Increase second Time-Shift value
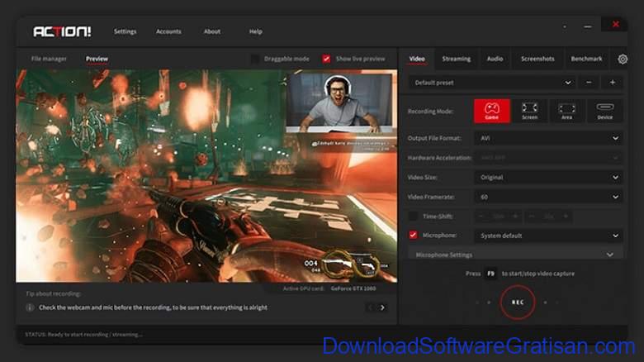The image size is (644, 362). pyautogui.click(x=566, y=216)
